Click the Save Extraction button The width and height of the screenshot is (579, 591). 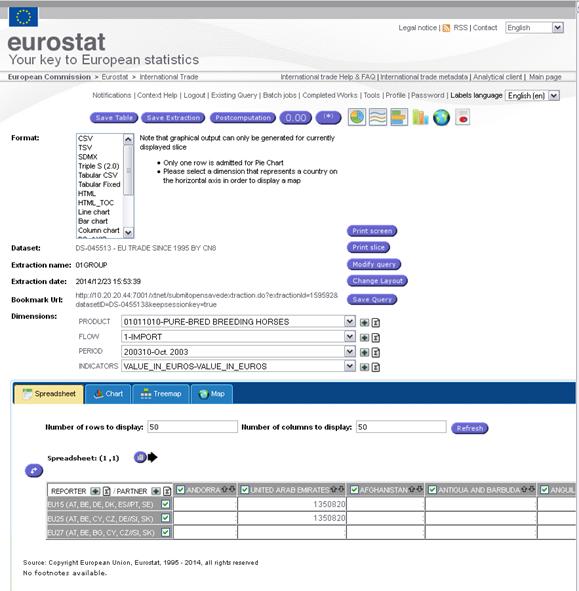[173, 118]
